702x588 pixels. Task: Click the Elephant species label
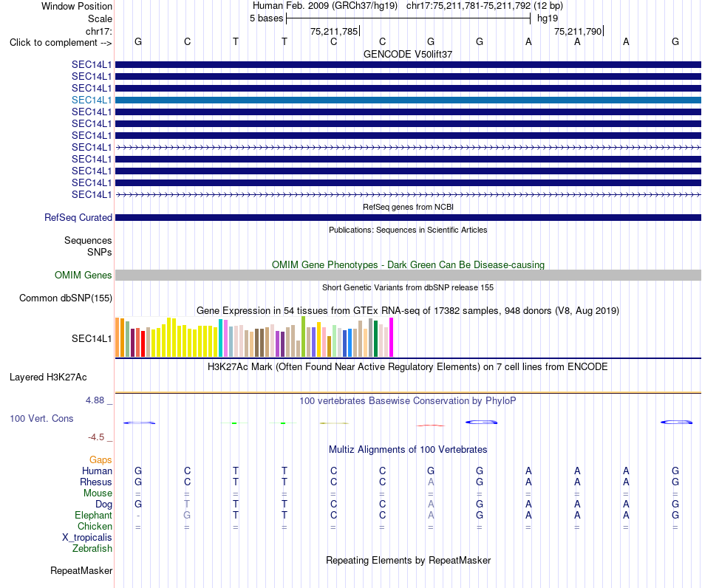93,515
